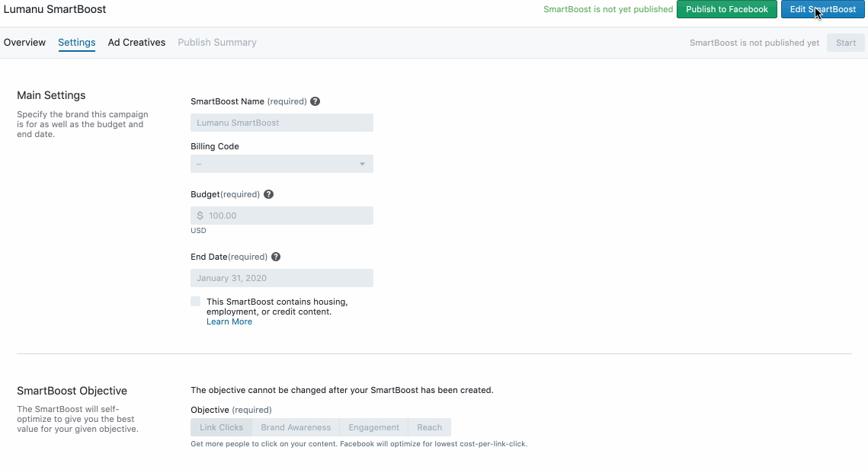
Task: Click the Start button
Action: coord(845,43)
